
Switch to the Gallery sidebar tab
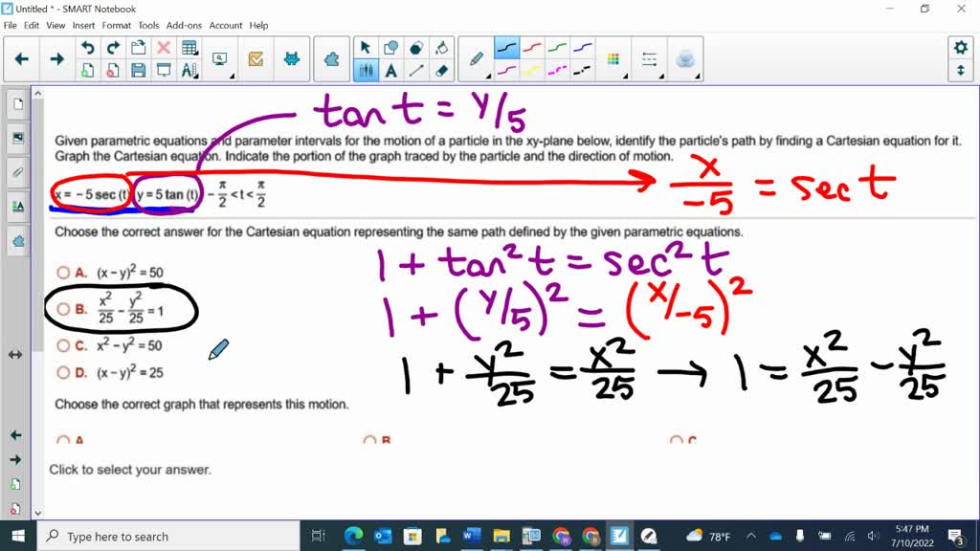tap(17, 137)
